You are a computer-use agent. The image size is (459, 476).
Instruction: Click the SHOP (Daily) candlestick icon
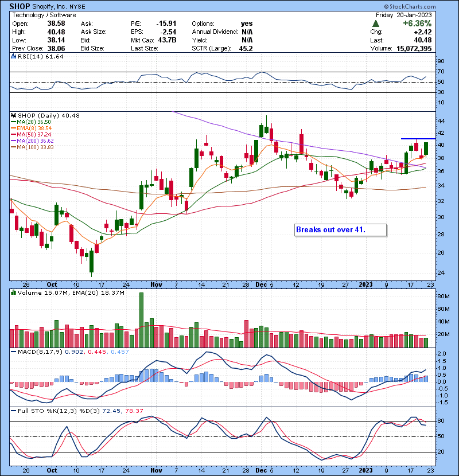click(14, 116)
